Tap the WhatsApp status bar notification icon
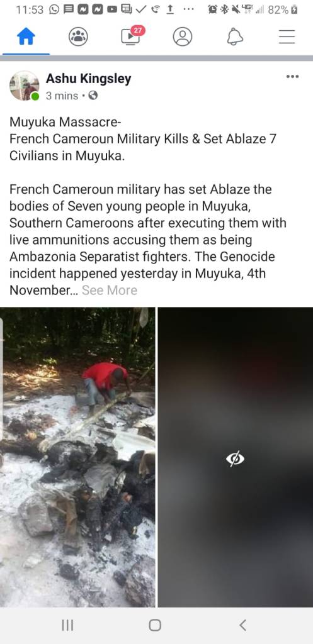The height and width of the screenshot is (644, 313). [x=54, y=9]
